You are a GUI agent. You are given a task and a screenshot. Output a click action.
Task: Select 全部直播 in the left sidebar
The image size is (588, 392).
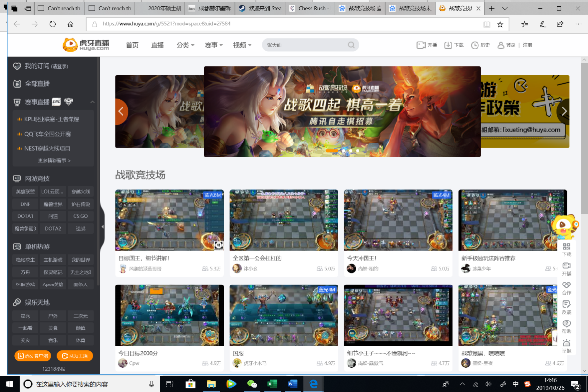37,84
